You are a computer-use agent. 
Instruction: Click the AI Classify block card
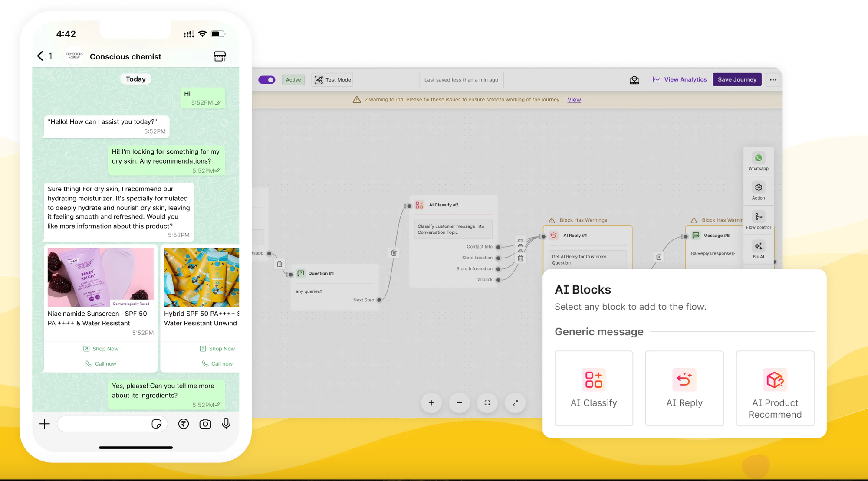tap(593, 388)
